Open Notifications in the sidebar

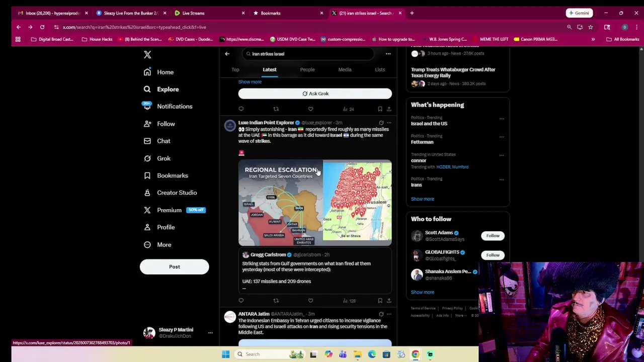click(168, 106)
